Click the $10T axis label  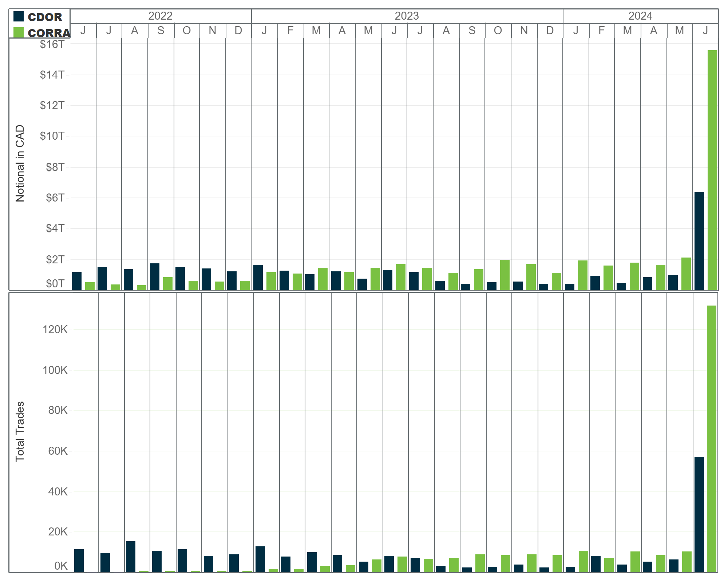[x=52, y=136]
